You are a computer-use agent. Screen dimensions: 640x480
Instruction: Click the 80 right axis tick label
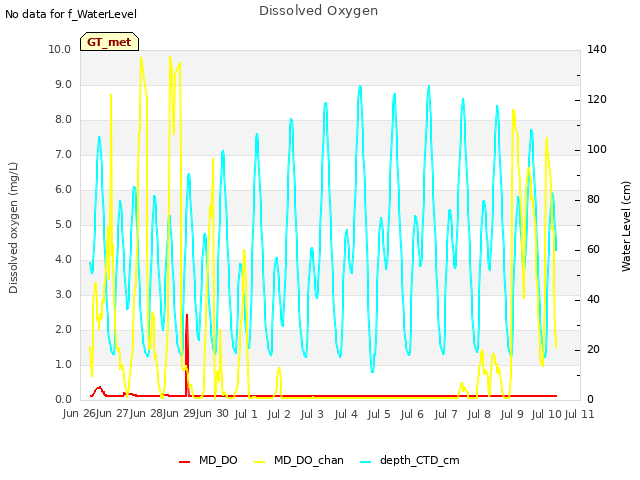point(593,200)
